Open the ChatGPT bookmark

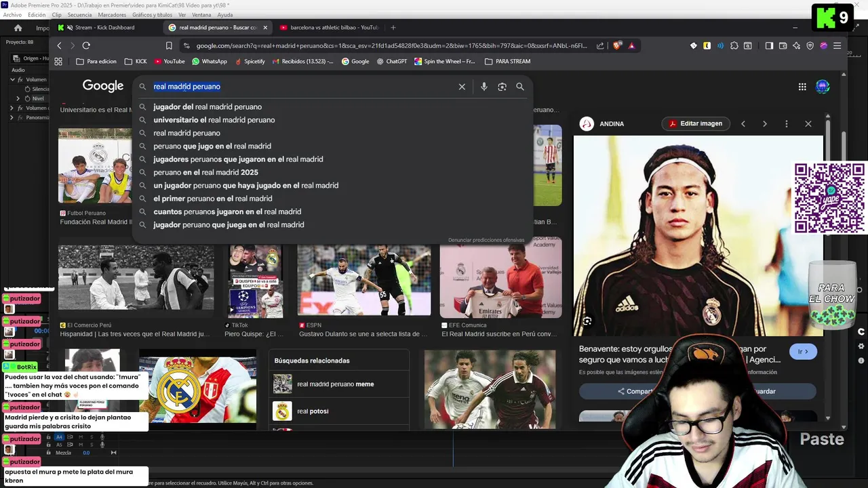click(391, 61)
